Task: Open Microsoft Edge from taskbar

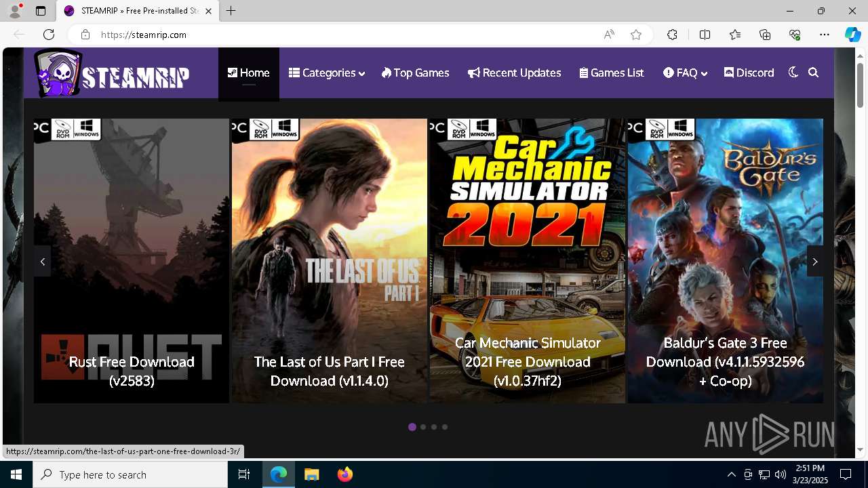Action: pos(279,474)
